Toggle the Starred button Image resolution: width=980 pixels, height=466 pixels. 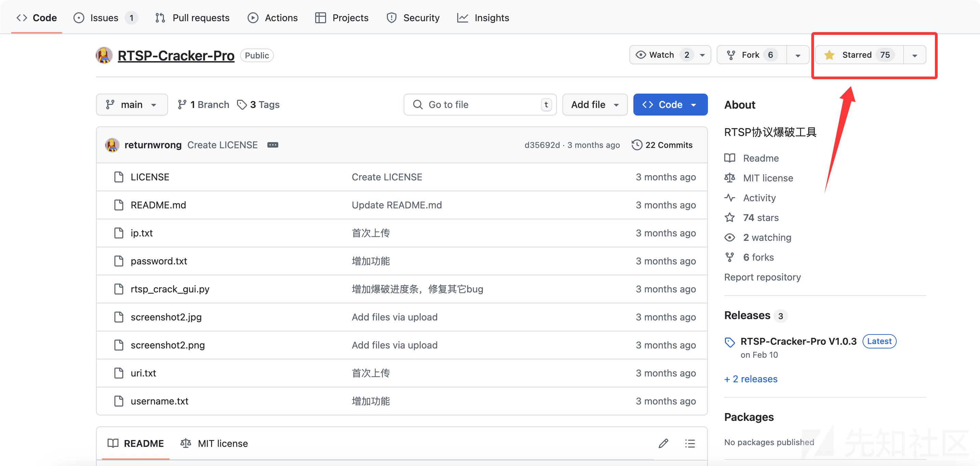point(859,55)
